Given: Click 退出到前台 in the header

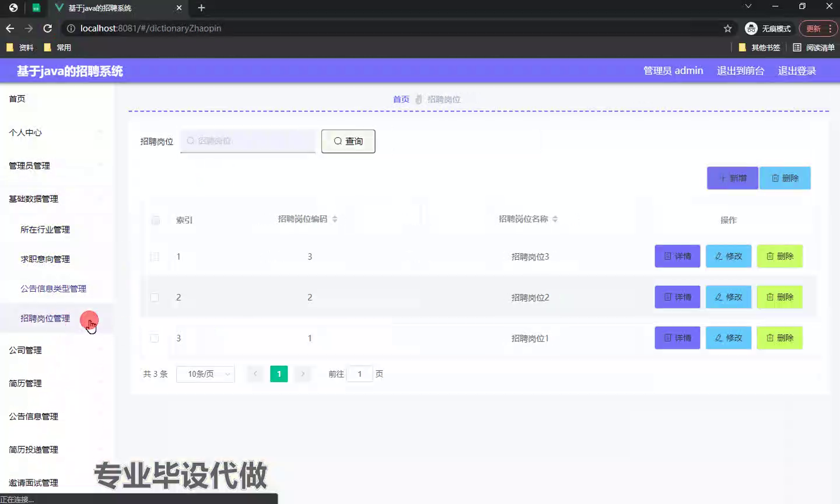Looking at the screenshot, I should (740, 71).
